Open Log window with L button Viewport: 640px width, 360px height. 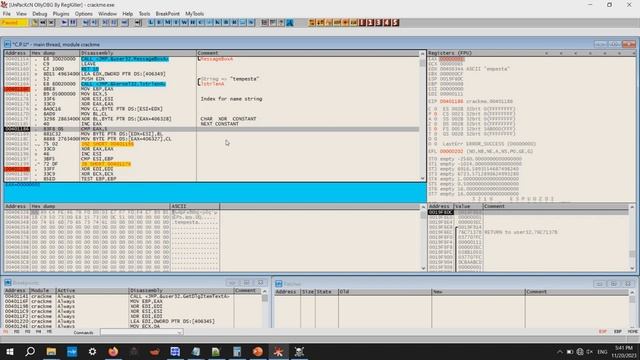[151, 23]
